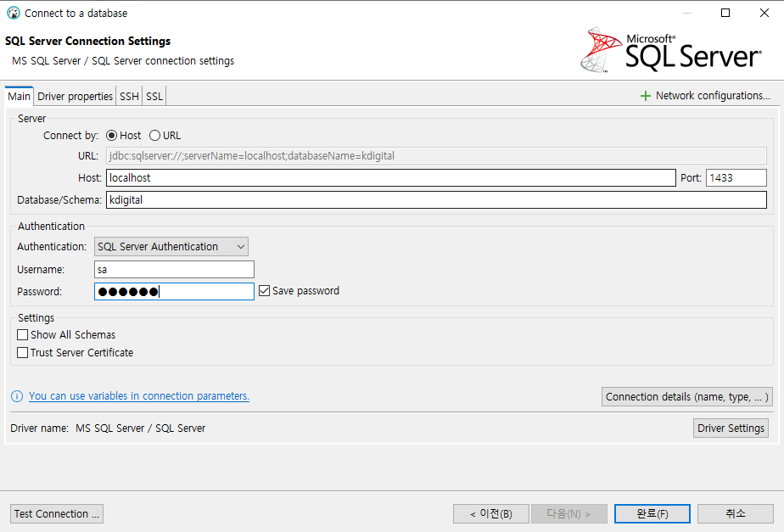Close the Connect to a database window
This screenshot has width=784, height=532.
pos(764,13)
